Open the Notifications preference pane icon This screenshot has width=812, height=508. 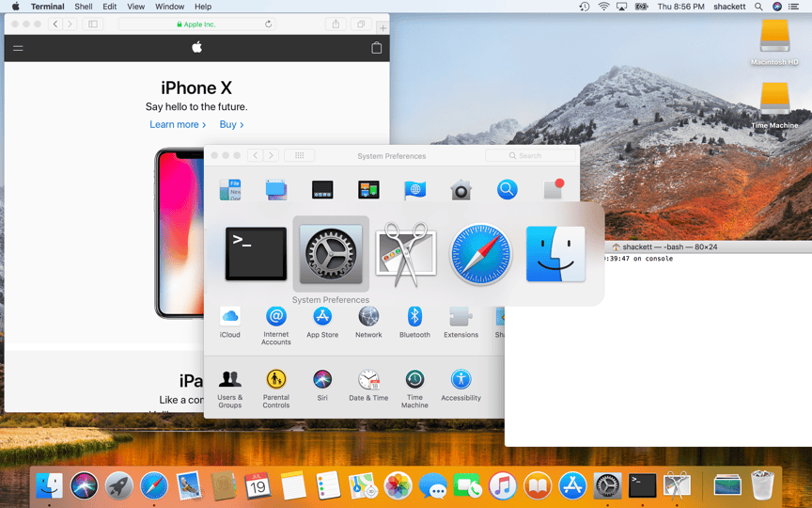click(553, 190)
